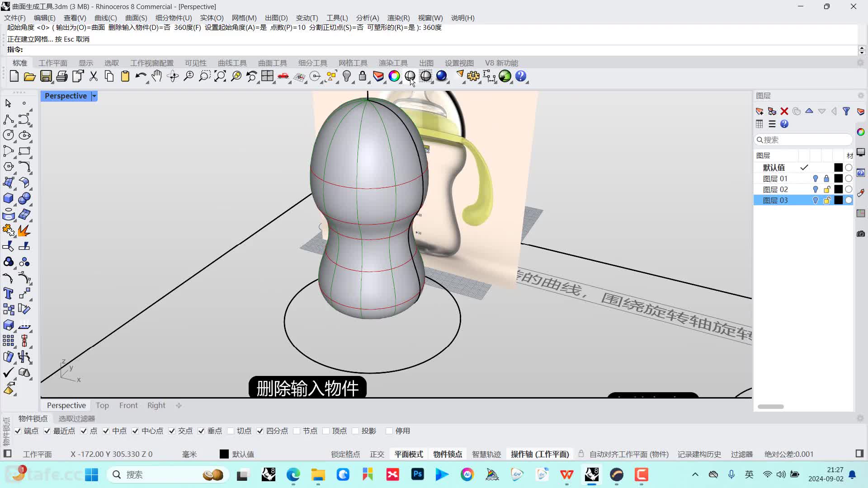
Task: Open Options with the gear icon
Action: click(473, 76)
